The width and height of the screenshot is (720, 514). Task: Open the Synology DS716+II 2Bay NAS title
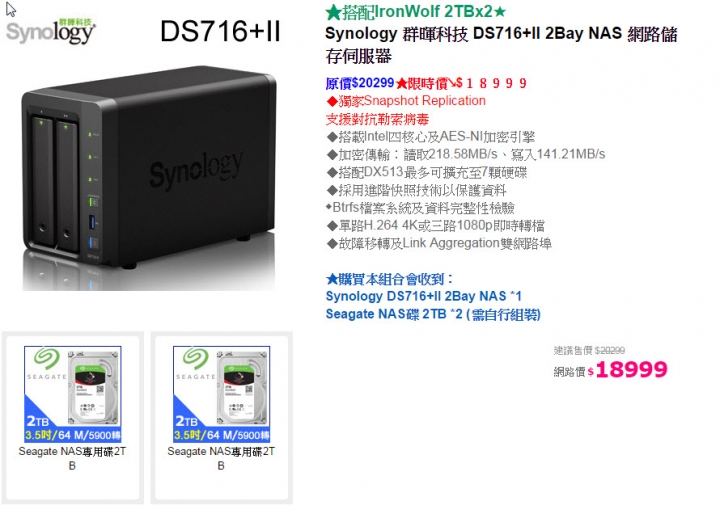tap(501, 45)
